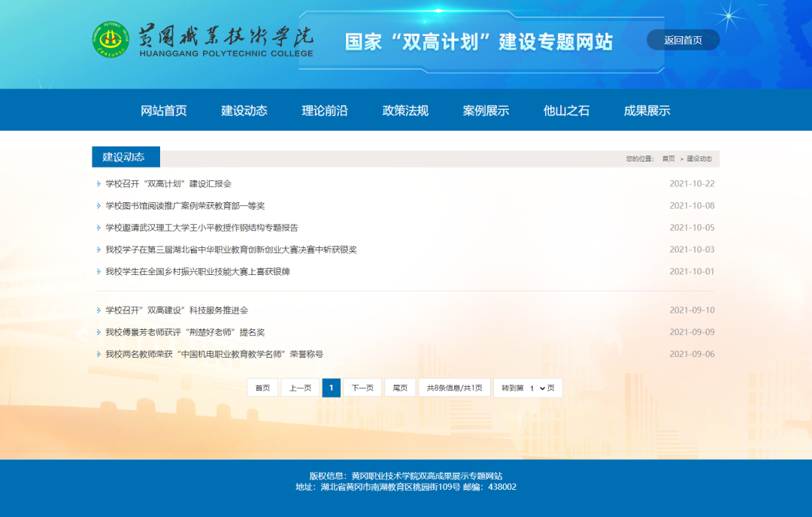Expand the 转到第 page number dropdown
The image size is (812, 517).
point(537,388)
